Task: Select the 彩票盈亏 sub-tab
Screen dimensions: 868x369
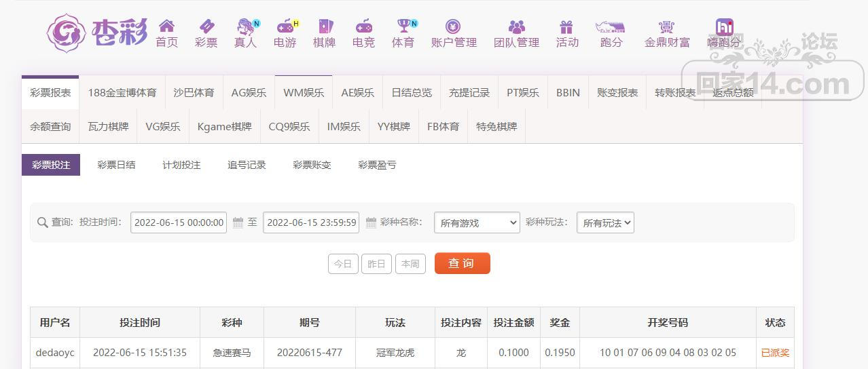Action: pos(377,165)
